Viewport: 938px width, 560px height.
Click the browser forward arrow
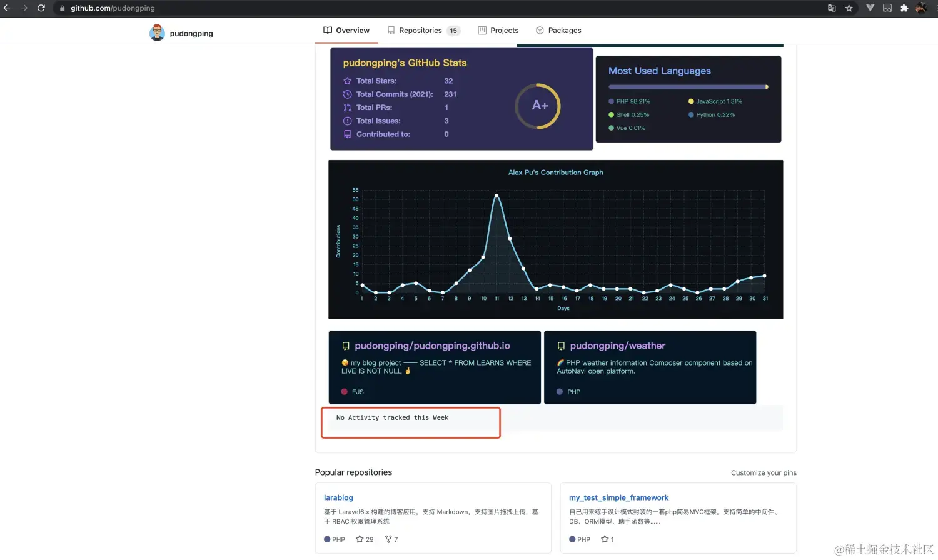pyautogui.click(x=24, y=8)
